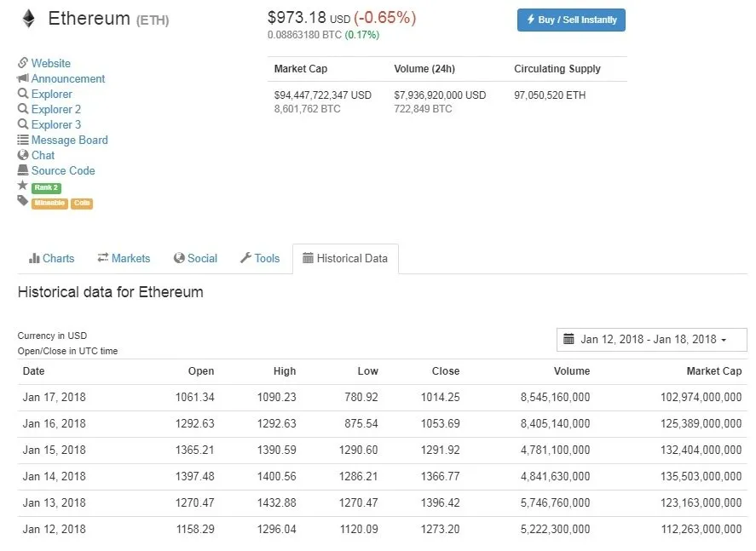Click the High column header
Viewport: 756px width, 551px height.
tap(285, 370)
